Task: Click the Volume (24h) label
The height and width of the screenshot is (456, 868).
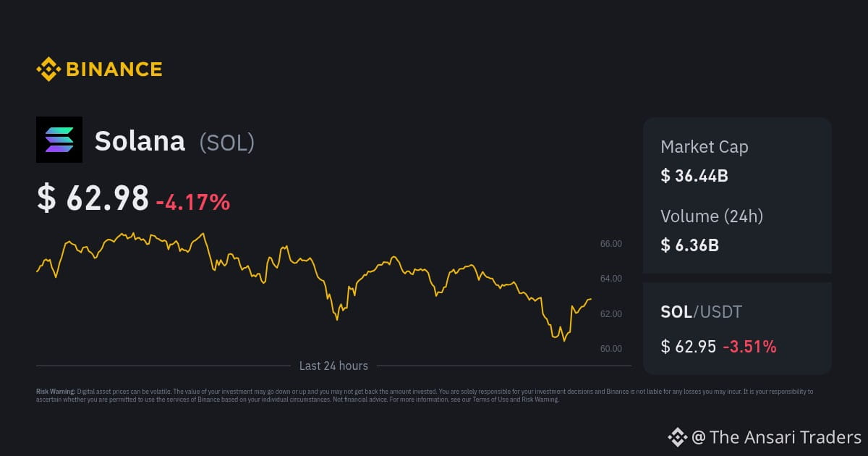Action: pos(712,216)
